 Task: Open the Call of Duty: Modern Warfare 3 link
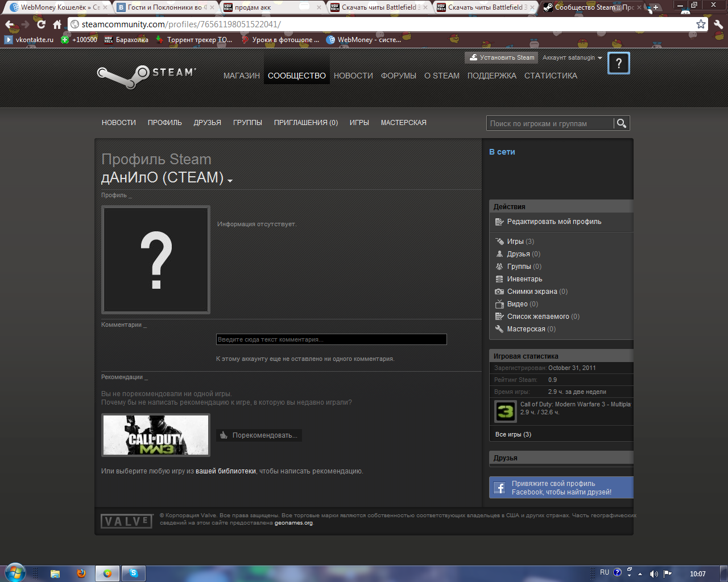[x=576, y=404]
